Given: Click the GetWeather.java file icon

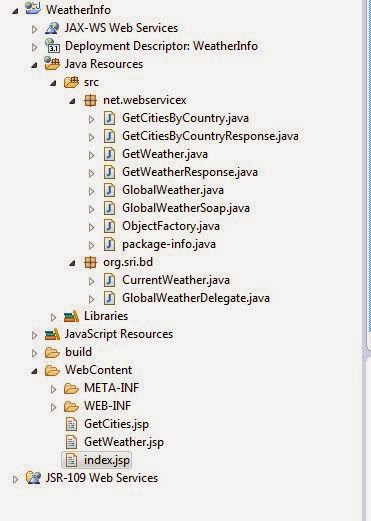Looking at the screenshot, I should (x=109, y=154).
